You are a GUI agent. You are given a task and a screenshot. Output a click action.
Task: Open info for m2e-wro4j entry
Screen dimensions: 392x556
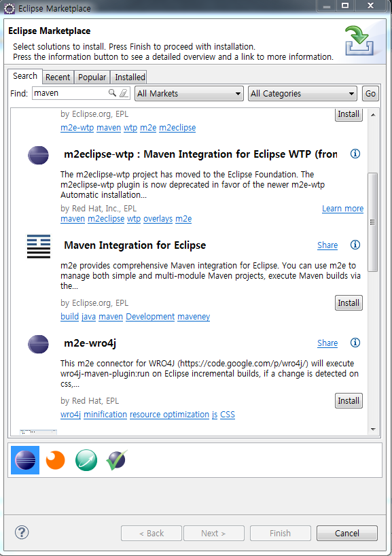(355, 343)
